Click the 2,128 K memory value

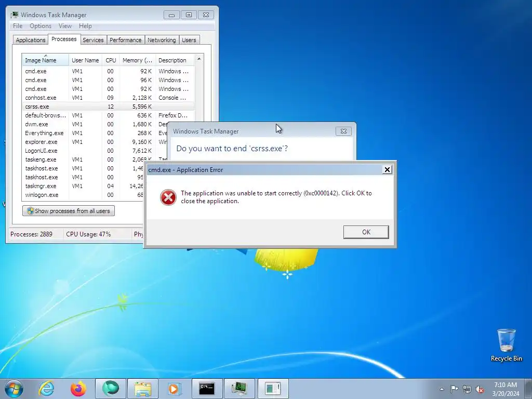[142, 98]
